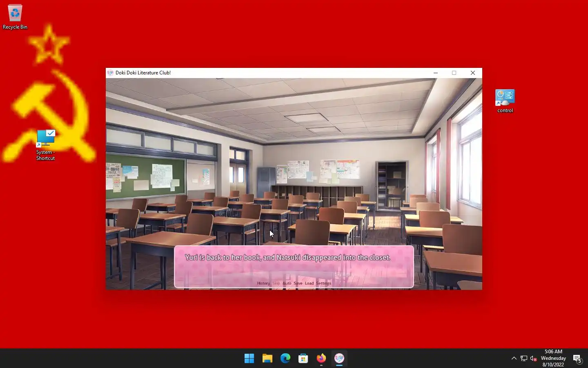Open File Explorer from the taskbar

pos(267,358)
